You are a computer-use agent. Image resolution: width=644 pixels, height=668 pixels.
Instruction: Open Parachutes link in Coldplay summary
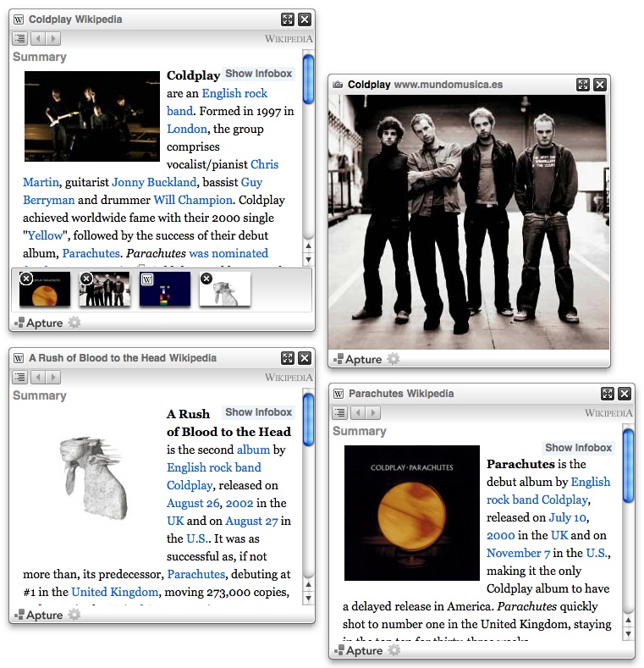pyautogui.click(x=91, y=253)
